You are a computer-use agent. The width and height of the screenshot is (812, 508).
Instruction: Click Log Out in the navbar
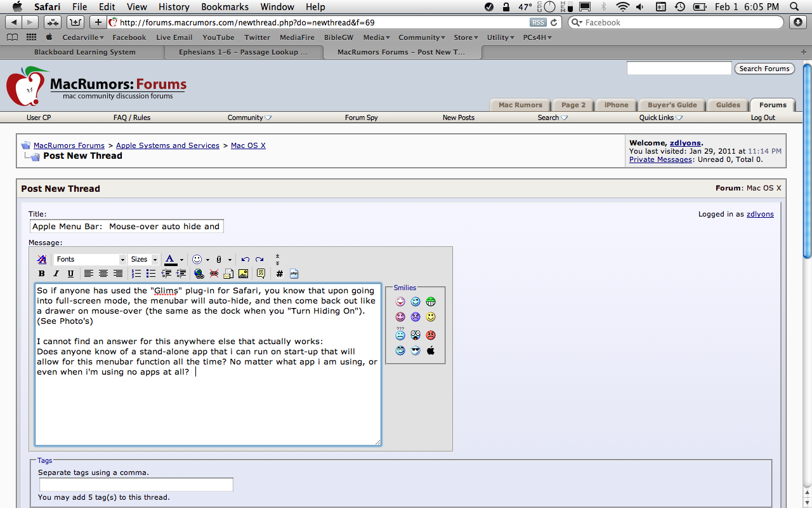(x=763, y=117)
